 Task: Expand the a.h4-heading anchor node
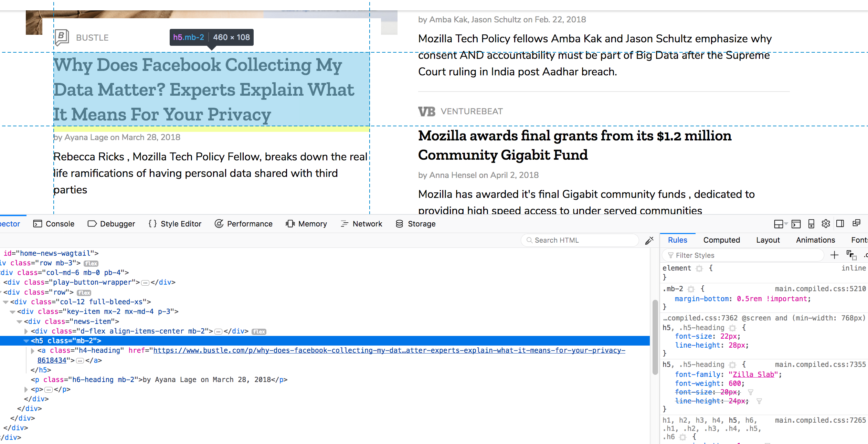pos(33,351)
